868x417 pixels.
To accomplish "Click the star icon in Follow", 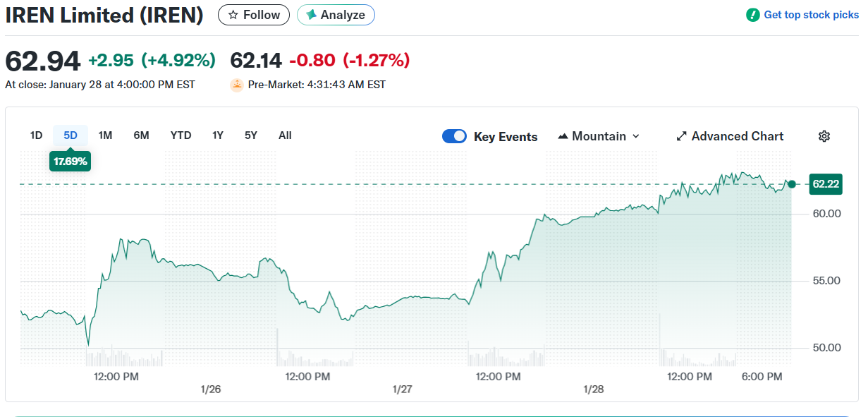I will [x=233, y=15].
